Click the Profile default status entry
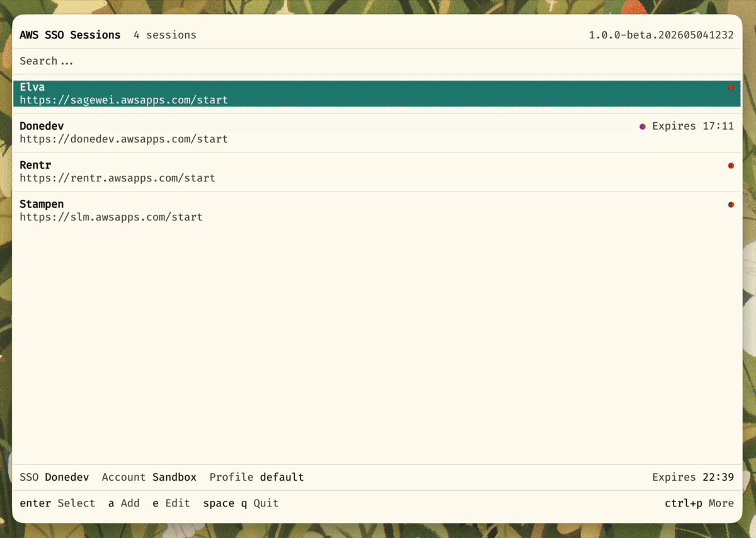Viewport: 756px width, 538px height. (x=256, y=478)
